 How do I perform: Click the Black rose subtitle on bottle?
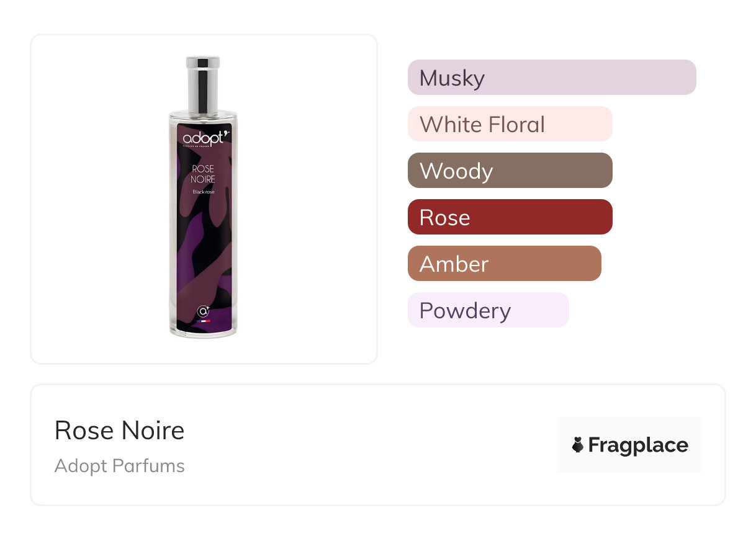[x=204, y=192]
